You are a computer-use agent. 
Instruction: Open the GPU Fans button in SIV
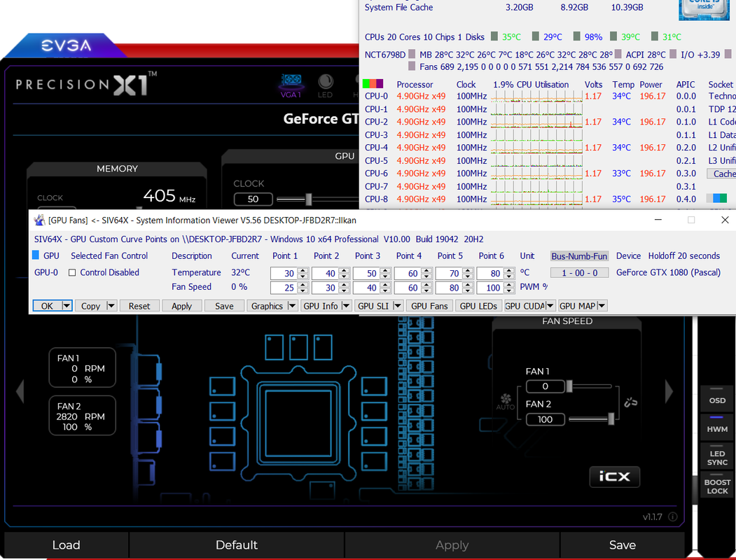pyautogui.click(x=429, y=306)
